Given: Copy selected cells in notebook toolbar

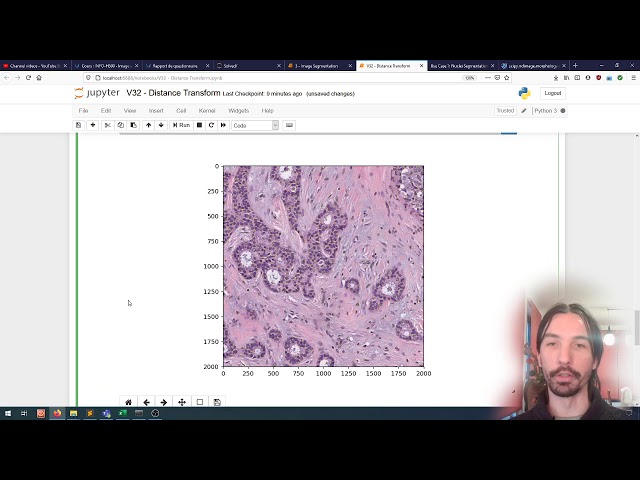Looking at the screenshot, I should (x=120, y=125).
